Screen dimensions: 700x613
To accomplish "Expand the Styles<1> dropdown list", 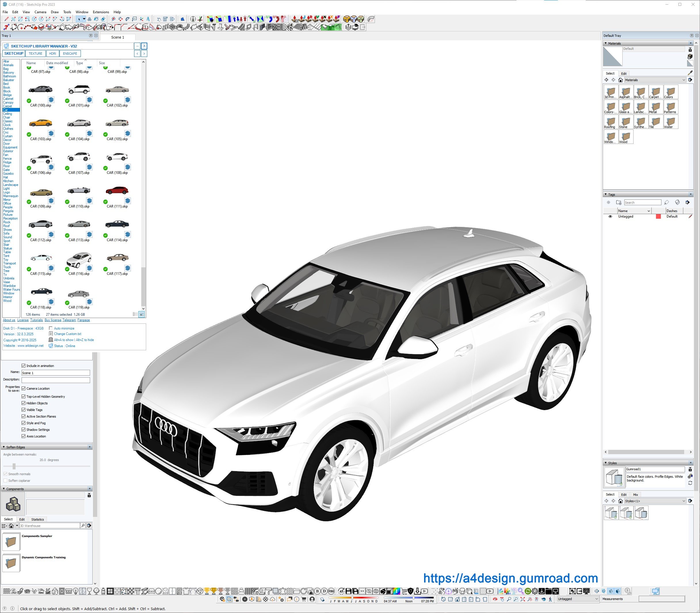I will (x=655, y=501).
